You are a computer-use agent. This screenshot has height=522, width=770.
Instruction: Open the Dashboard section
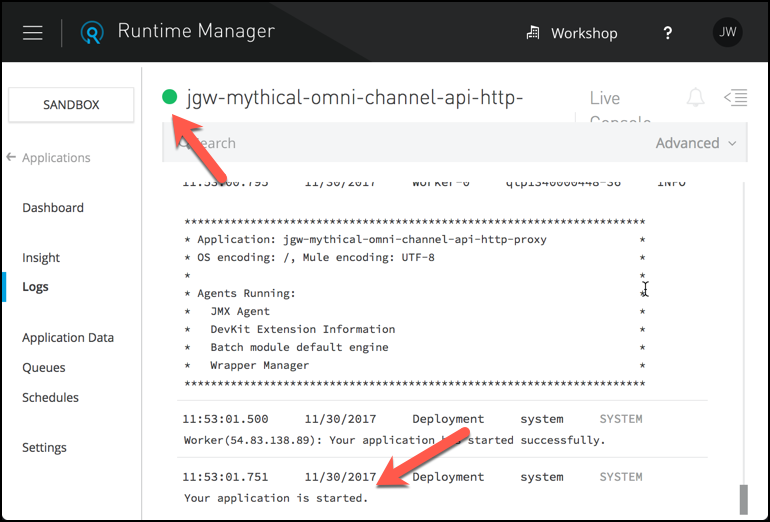click(x=53, y=208)
